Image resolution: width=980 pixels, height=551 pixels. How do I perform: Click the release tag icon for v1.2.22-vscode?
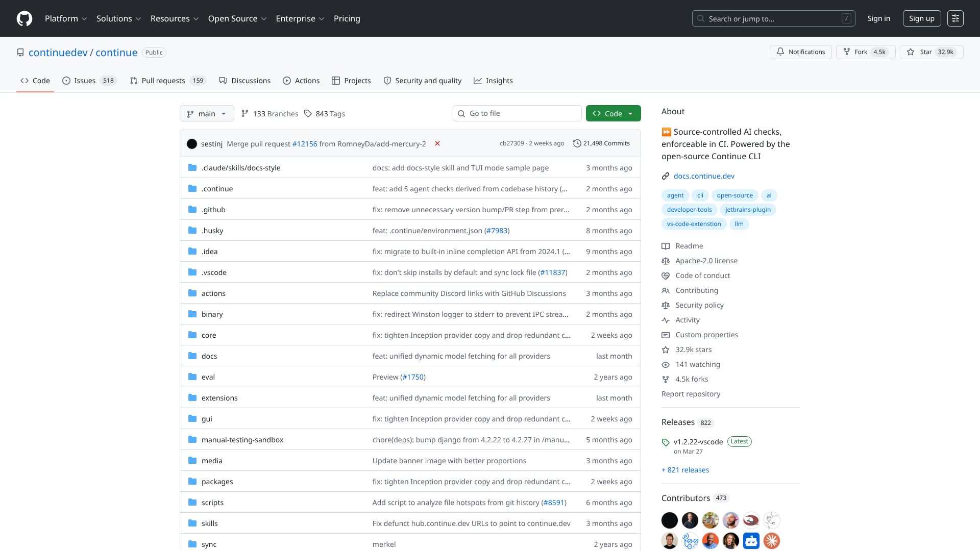pos(666,442)
